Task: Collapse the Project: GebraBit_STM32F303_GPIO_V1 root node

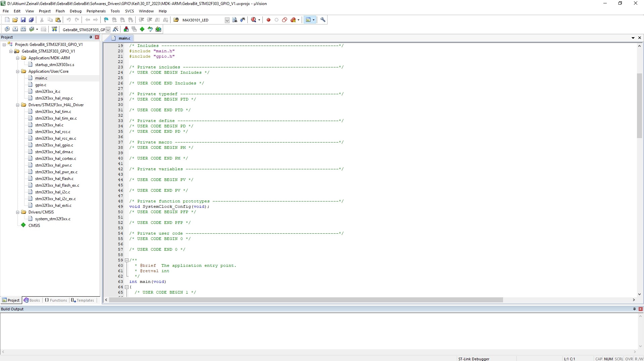Action: coord(4,45)
